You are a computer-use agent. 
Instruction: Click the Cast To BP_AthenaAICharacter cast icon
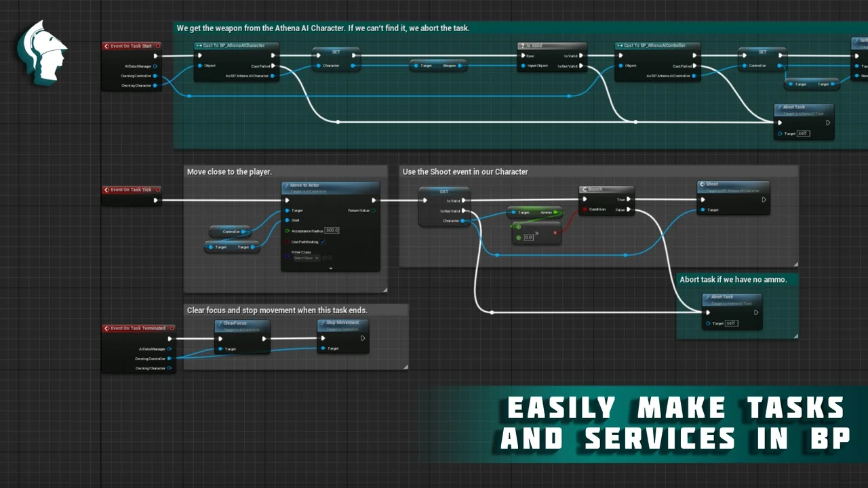pos(199,46)
